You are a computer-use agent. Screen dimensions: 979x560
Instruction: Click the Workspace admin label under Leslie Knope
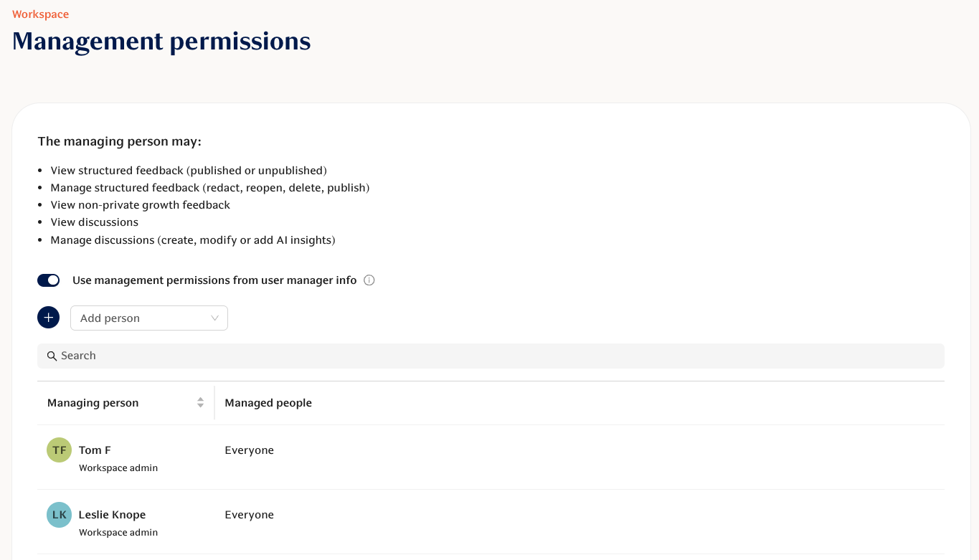[118, 533]
